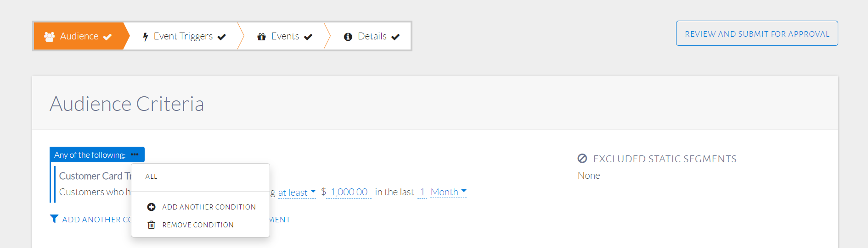Click the $1,000.00 amount field

coord(349,192)
